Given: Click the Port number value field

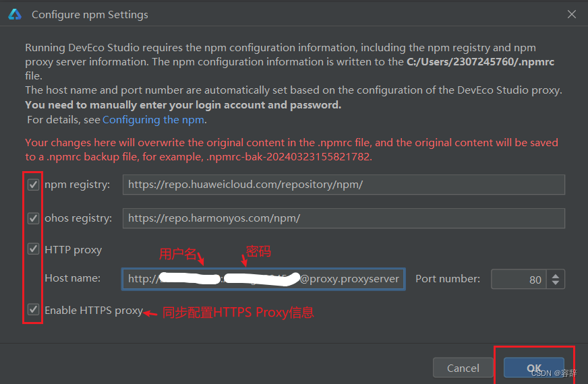Looking at the screenshot, I should 519,280.
